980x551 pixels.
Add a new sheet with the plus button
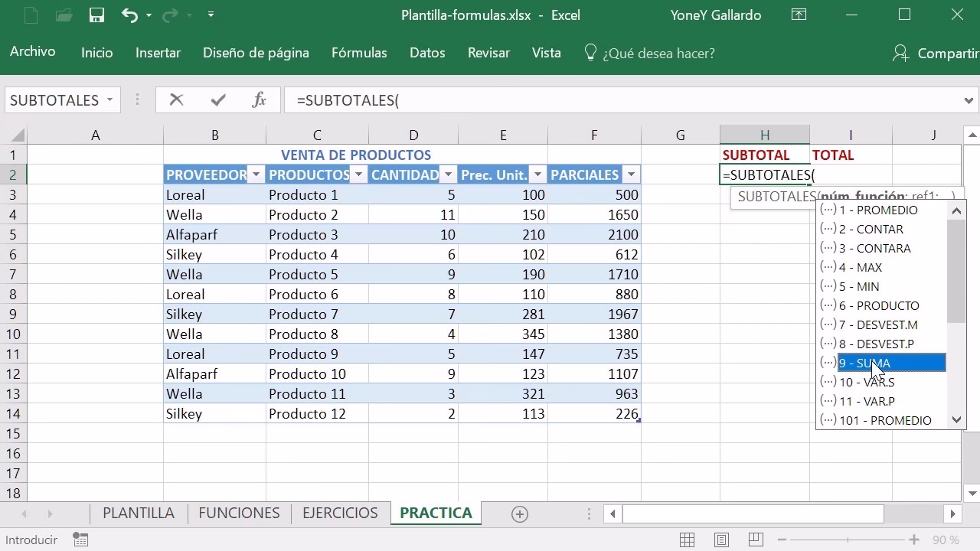pos(519,513)
